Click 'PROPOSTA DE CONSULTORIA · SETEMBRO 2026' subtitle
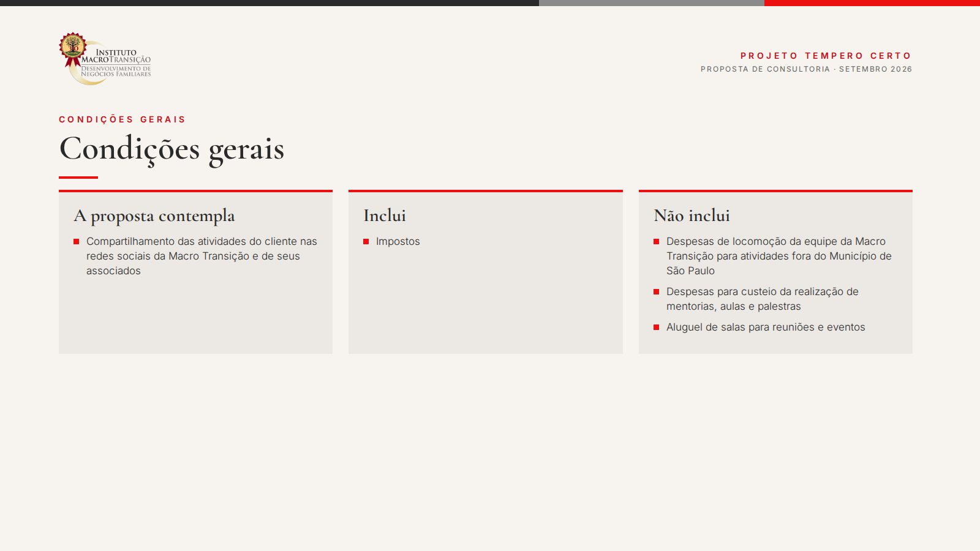The width and height of the screenshot is (980, 551). pyautogui.click(x=806, y=69)
